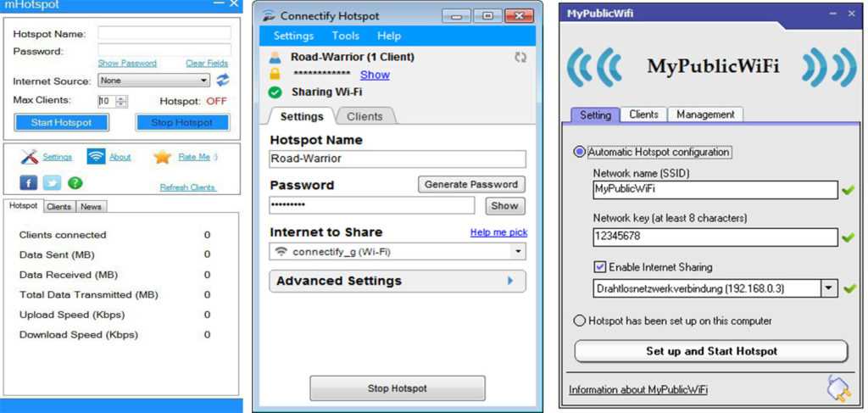
Task: Select the MyPublicWiFi Setting tab
Action: tap(595, 114)
